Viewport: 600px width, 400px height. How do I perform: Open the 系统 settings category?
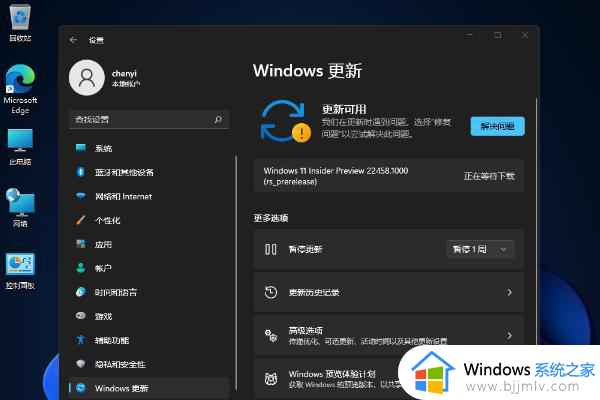149,148
